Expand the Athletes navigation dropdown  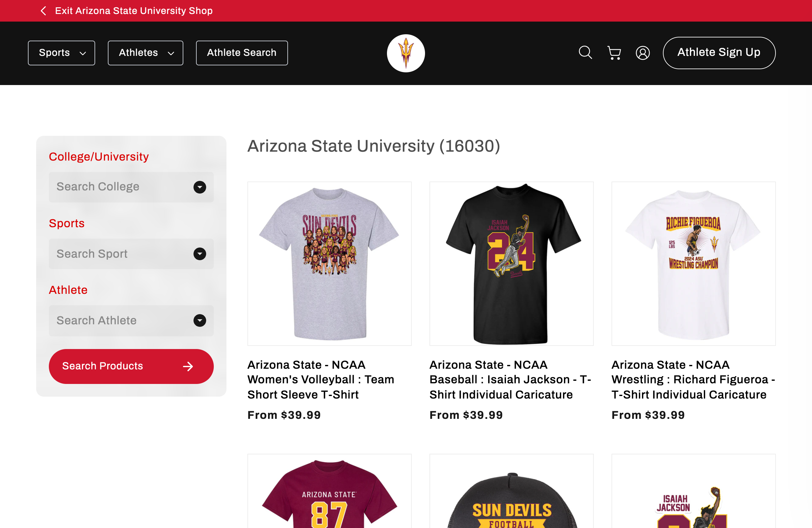tap(145, 53)
